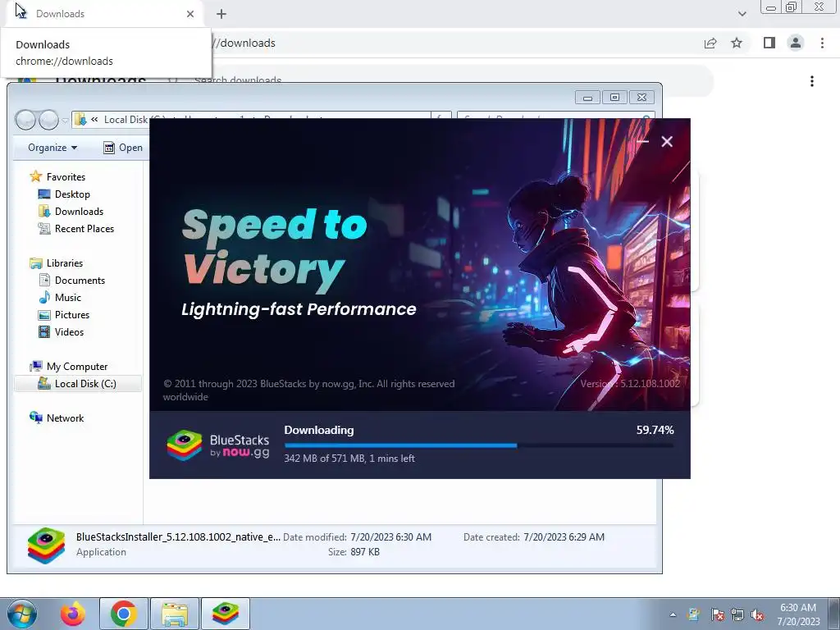Minimize the Explorer Downloads window
Viewport: 840px width, 630px height.
coord(587,97)
